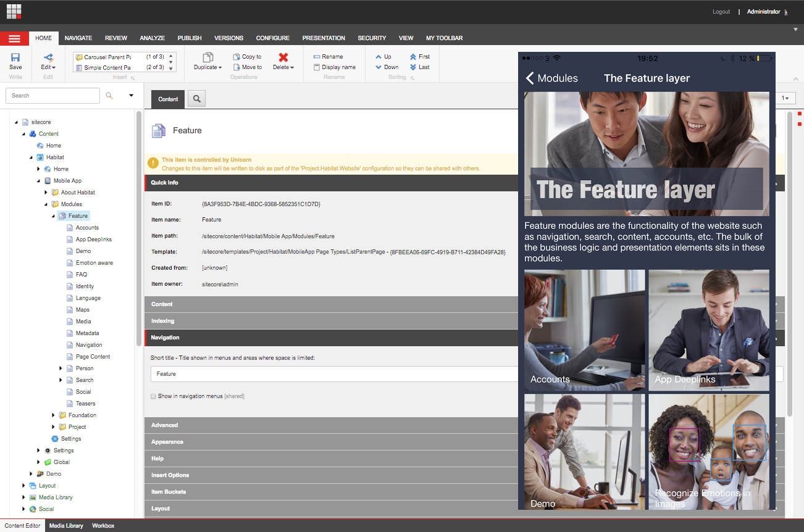Click the red Delete icon
Screen dimensions: 804x532
click(x=283, y=57)
